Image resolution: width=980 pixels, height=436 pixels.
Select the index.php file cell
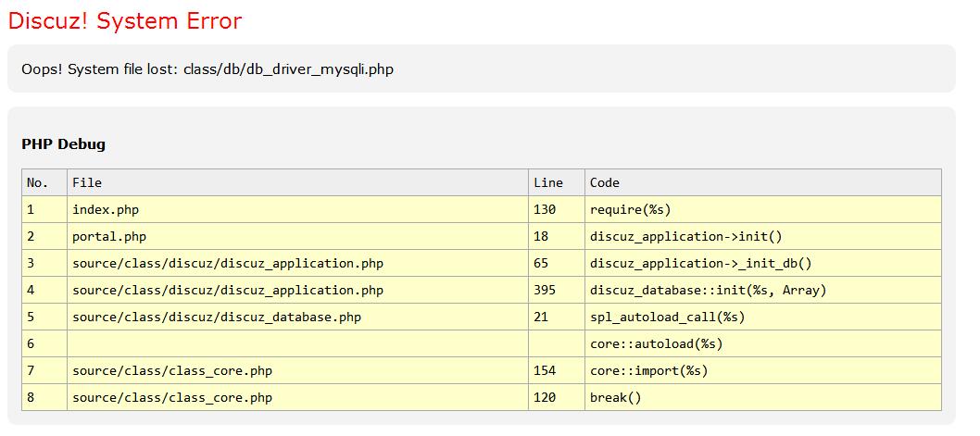(x=297, y=210)
